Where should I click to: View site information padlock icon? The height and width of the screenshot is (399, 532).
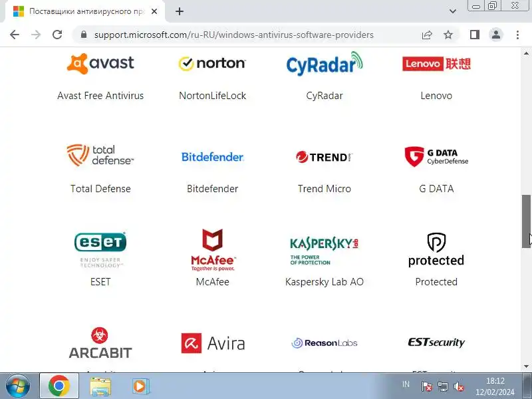pyautogui.click(x=84, y=35)
